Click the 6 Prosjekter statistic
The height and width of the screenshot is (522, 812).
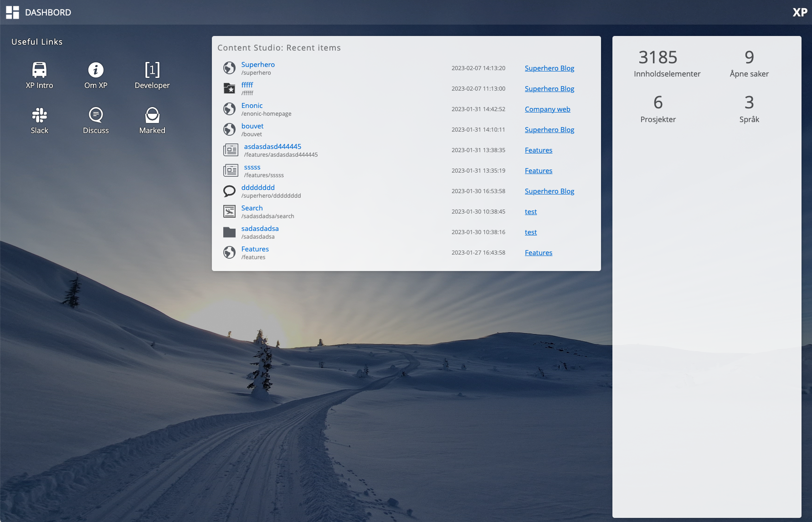click(x=658, y=109)
